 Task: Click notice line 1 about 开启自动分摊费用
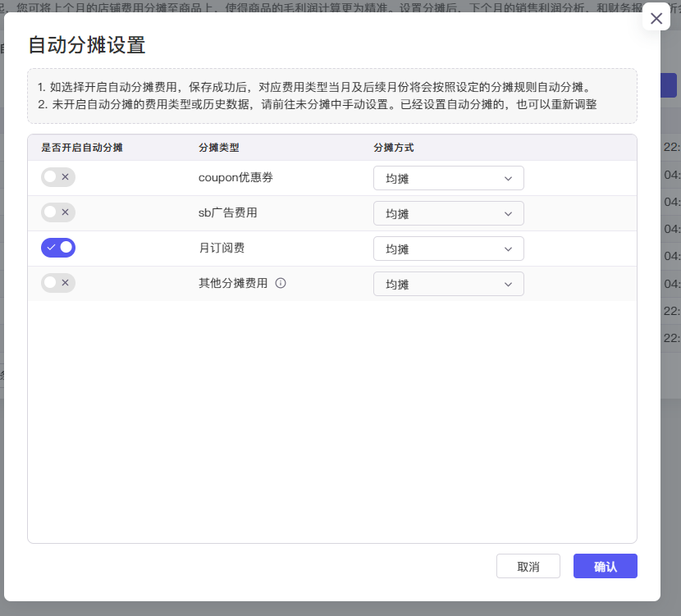314,87
